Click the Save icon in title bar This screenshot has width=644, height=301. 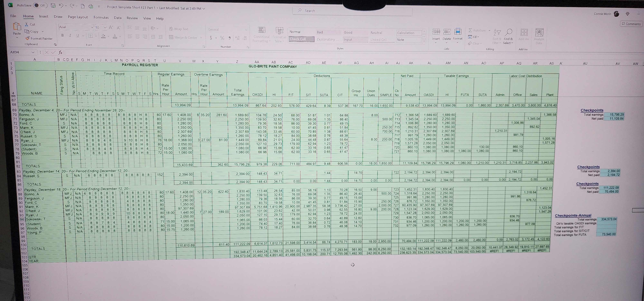pos(53,5)
